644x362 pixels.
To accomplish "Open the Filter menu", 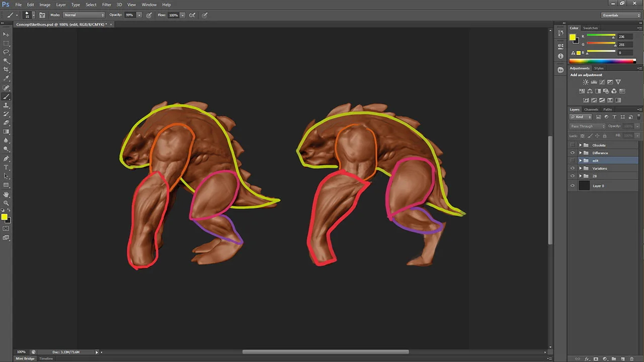I will [107, 5].
